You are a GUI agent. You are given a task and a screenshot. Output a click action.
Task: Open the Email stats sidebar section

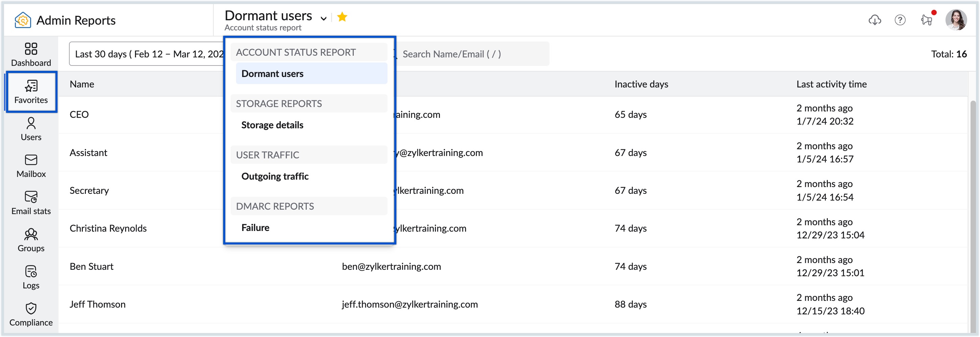coord(31,203)
